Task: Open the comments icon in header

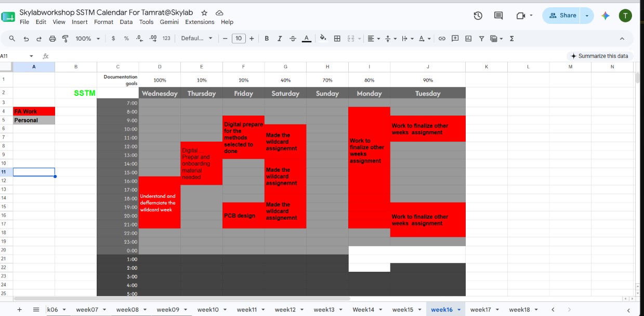Action: point(498,16)
